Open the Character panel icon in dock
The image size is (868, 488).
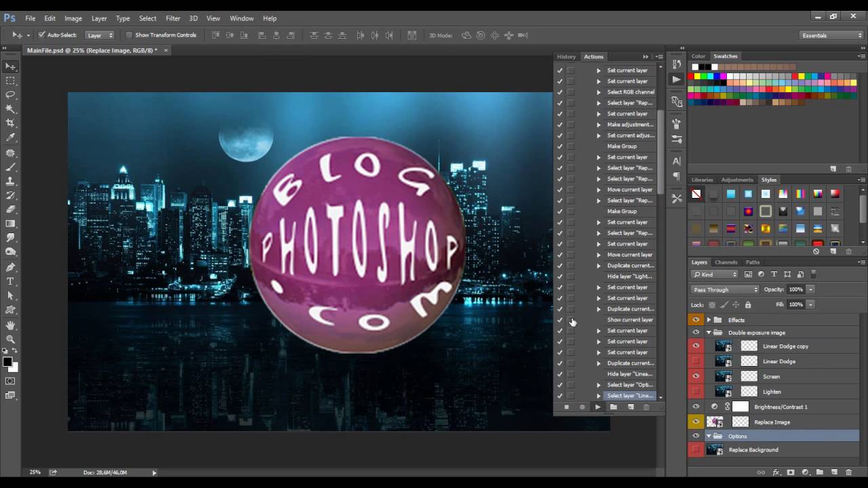677,161
